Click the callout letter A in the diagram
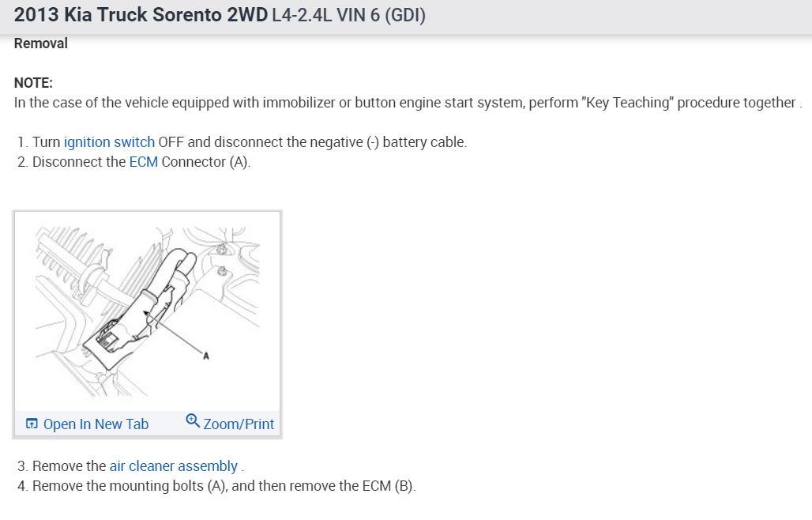Image resolution: width=812 pixels, height=520 pixels. 206,357
